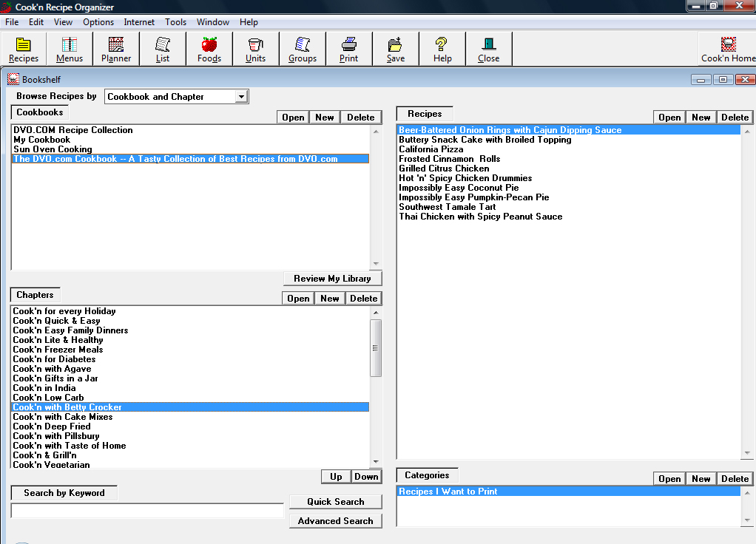
Task: Move chapter Up button
Action: click(336, 477)
